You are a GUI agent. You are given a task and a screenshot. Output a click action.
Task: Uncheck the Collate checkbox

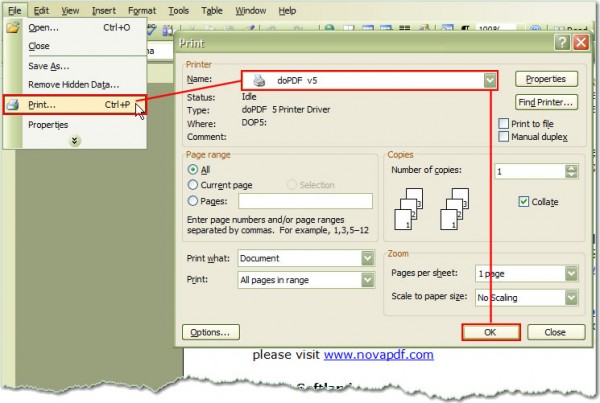tap(523, 202)
